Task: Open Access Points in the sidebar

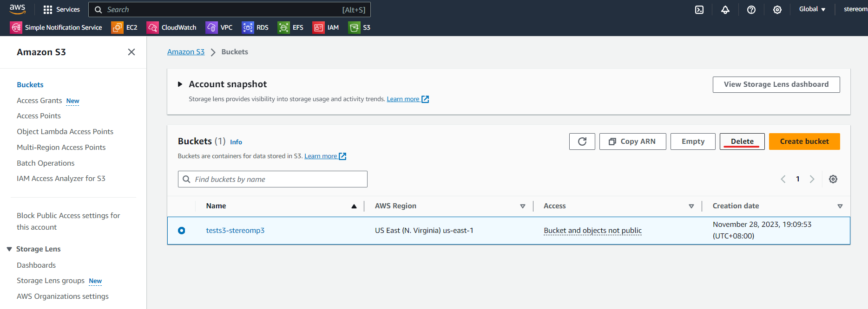Action: (x=39, y=116)
